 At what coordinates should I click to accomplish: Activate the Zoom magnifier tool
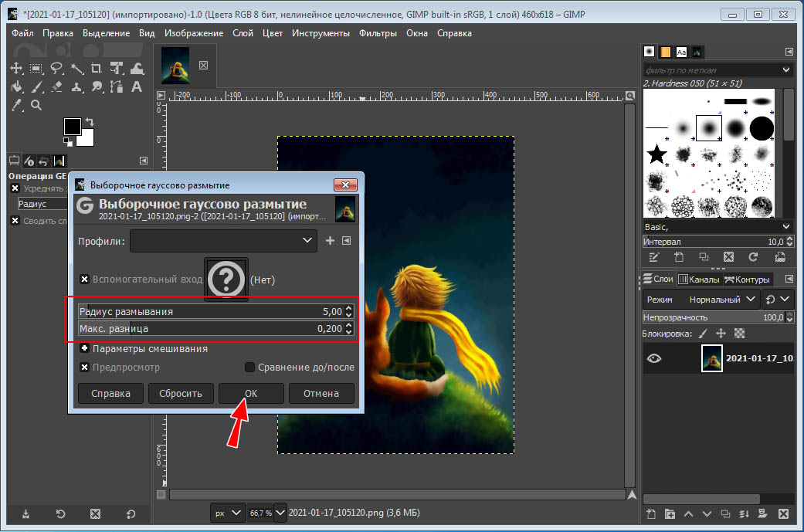click(36, 105)
